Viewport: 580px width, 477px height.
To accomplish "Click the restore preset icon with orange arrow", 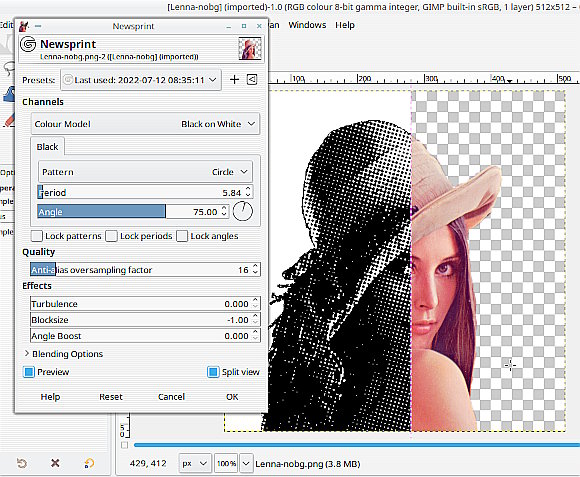I will [x=89, y=463].
